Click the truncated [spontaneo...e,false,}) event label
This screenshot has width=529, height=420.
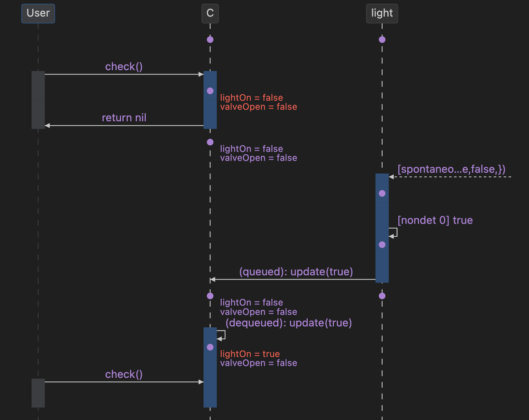(x=451, y=169)
